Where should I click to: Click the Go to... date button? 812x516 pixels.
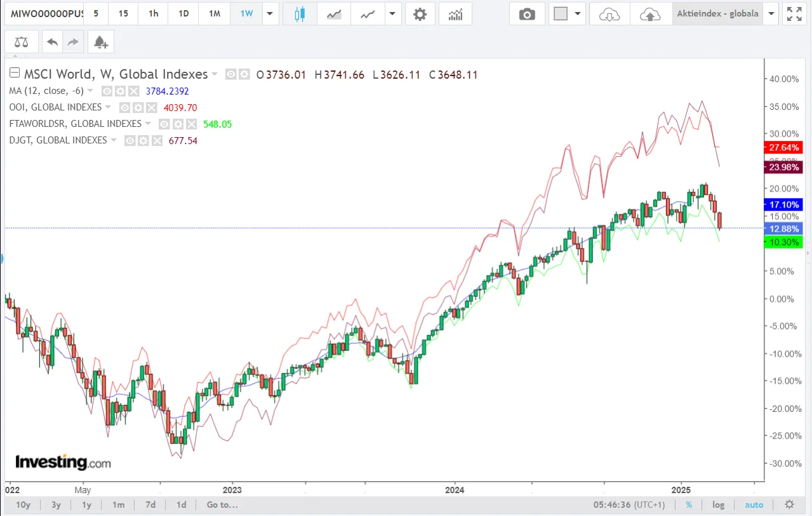point(222,505)
